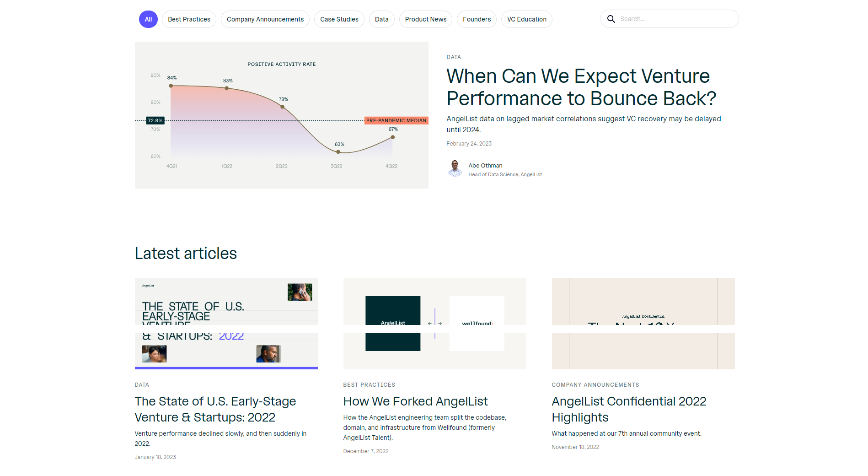868x476 pixels.
Task: Select the All filter tab
Action: [x=148, y=19]
